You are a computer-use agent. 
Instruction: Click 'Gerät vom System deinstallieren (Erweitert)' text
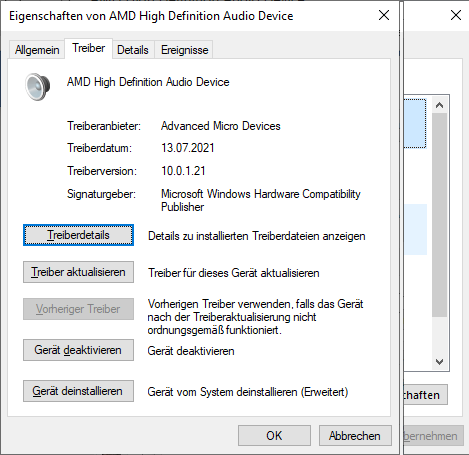pyautogui.click(x=248, y=392)
